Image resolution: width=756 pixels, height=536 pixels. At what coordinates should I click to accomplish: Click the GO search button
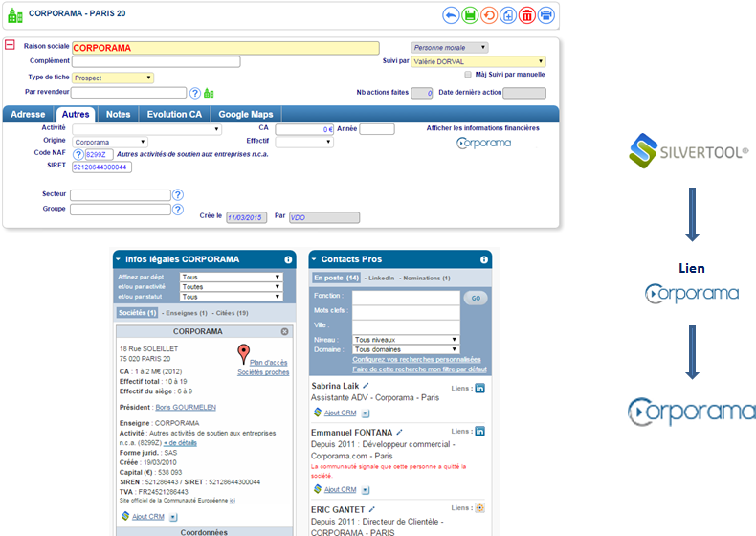(x=476, y=299)
